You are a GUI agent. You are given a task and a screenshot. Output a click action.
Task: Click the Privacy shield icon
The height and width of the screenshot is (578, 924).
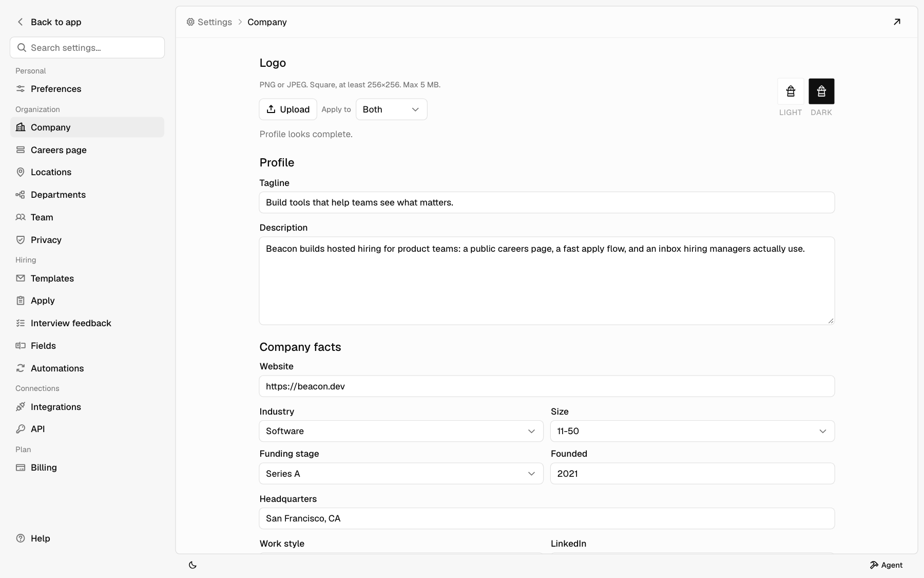tap(21, 240)
